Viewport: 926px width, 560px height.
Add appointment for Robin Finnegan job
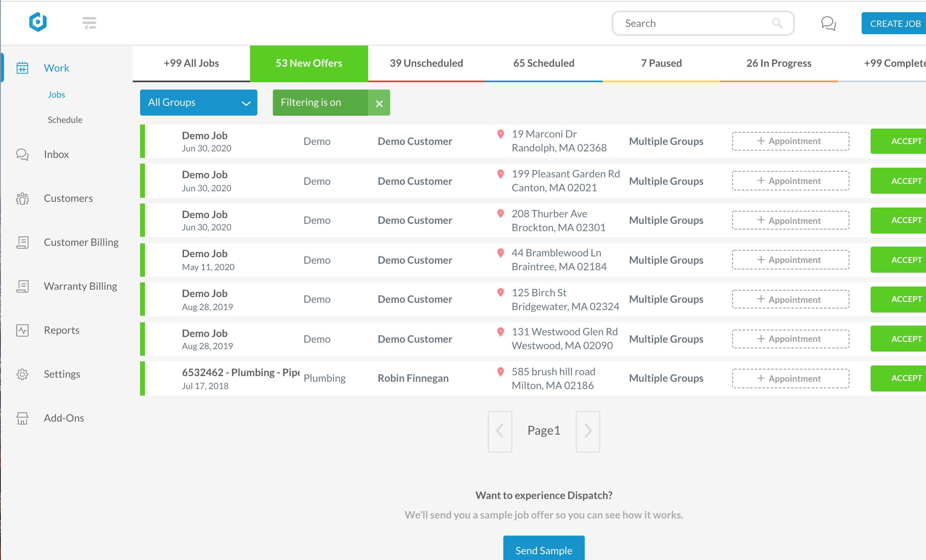coord(790,378)
